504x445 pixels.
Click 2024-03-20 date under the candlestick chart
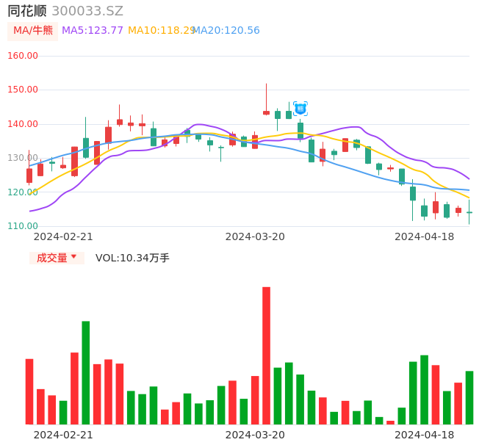(x=255, y=236)
